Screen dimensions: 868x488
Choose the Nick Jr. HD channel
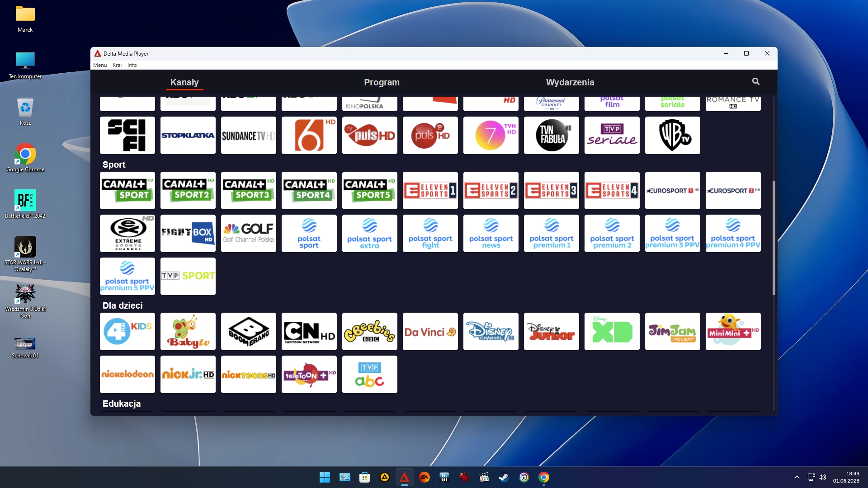188,375
